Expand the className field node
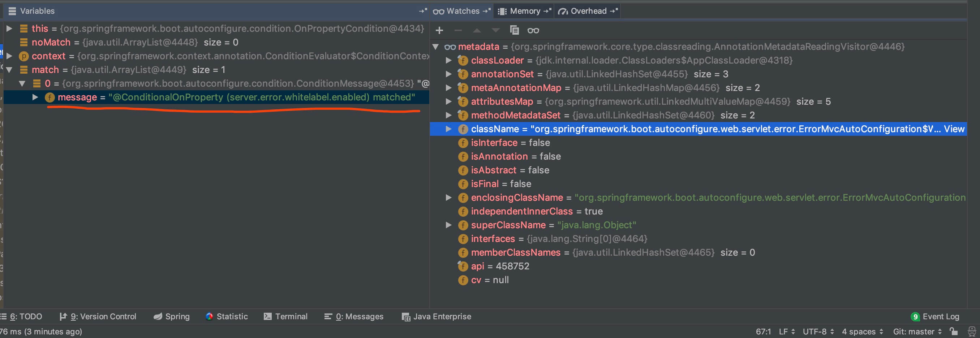This screenshot has height=338, width=980. coord(448,129)
